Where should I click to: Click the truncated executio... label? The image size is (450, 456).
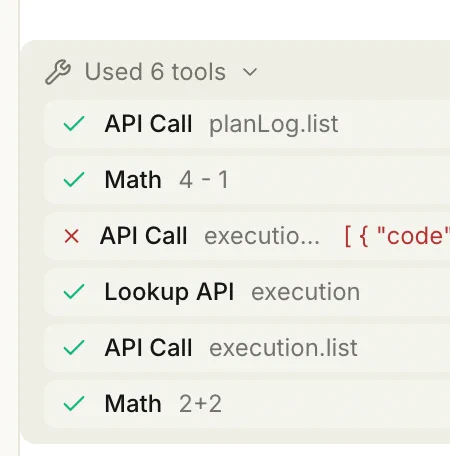(x=262, y=236)
